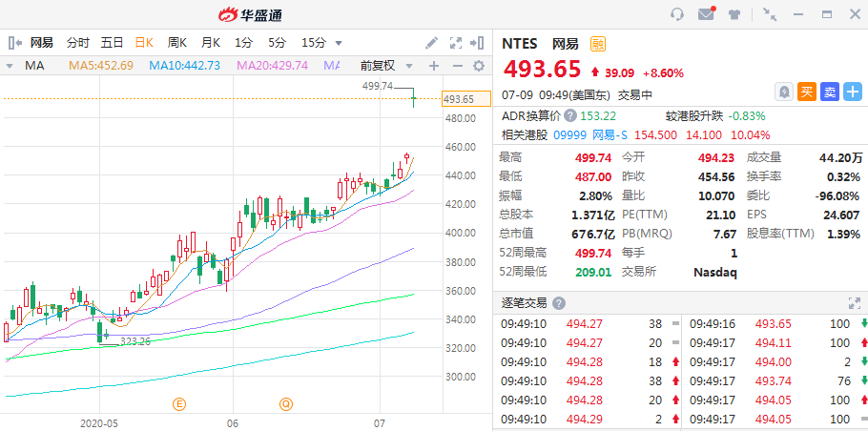Select the 周K chart tab
868x431 pixels.
click(x=177, y=43)
